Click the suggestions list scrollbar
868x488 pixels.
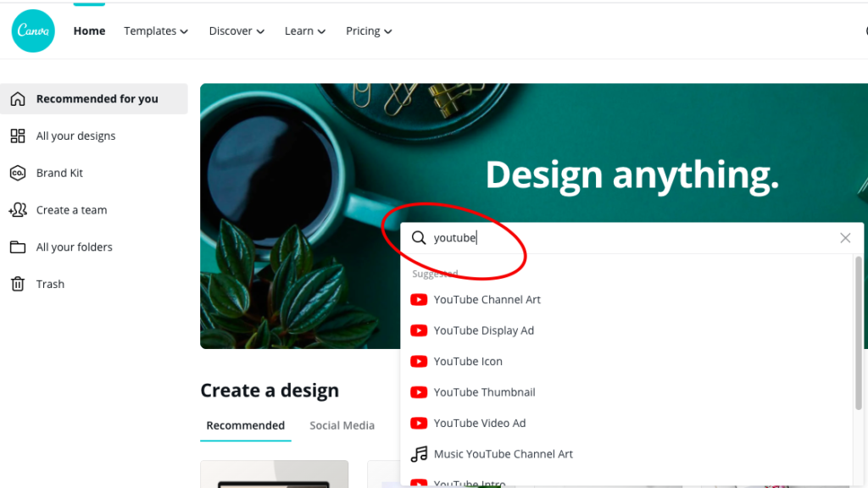tap(859, 333)
